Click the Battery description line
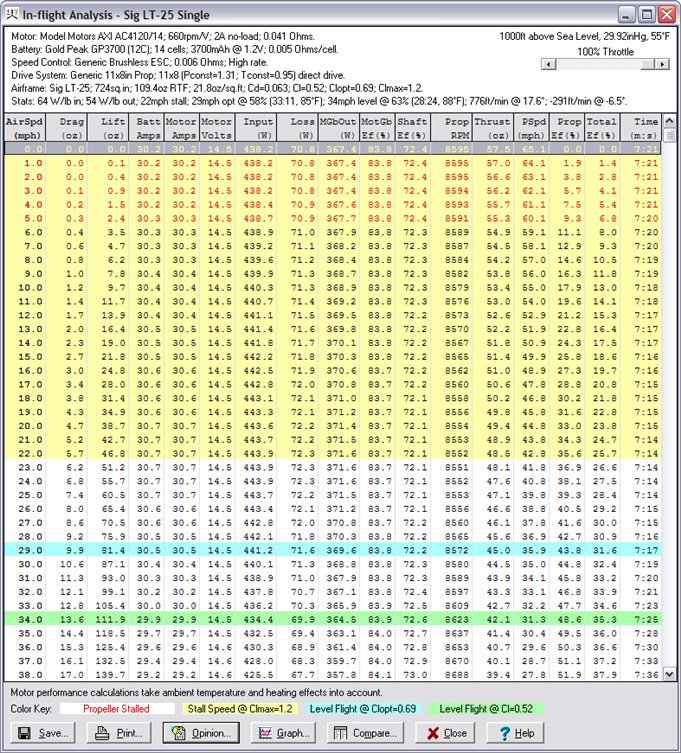The height and width of the screenshot is (753, 681). [175, 49]
